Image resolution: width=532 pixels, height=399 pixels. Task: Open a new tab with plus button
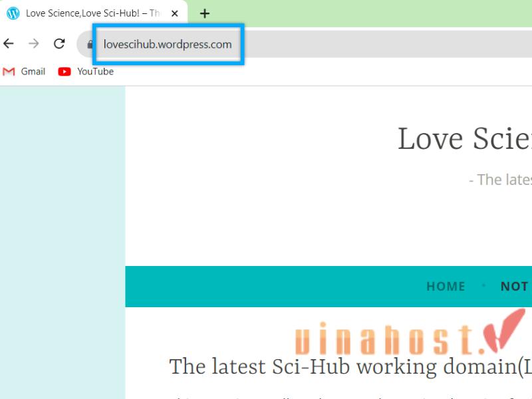[205, 13]
